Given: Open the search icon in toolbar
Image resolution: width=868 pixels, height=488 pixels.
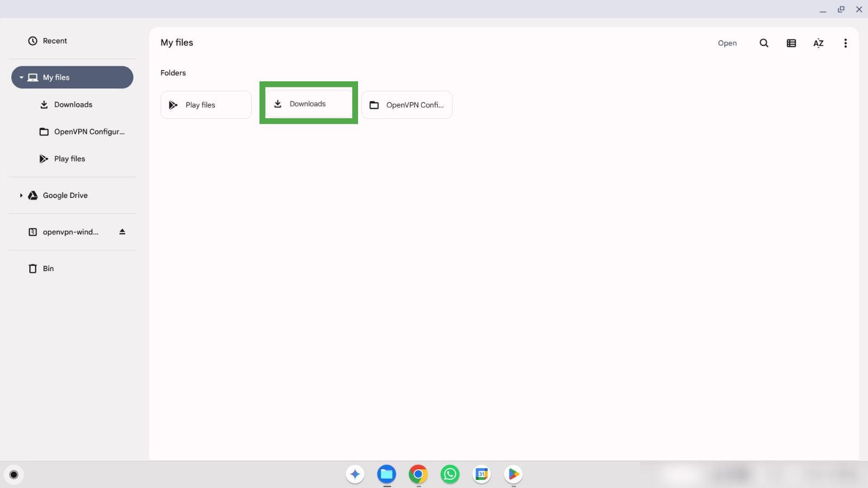Looking at the screenshot, I should point(764,43).
